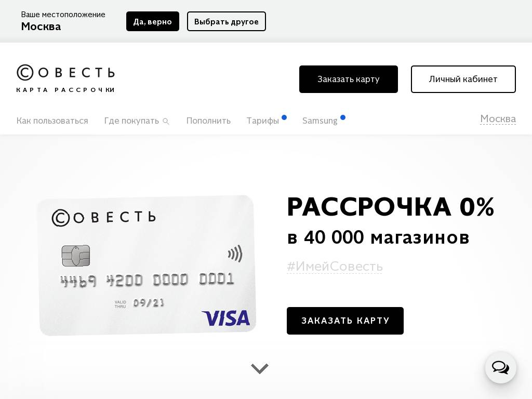Viewport: 532px width, 399px height.
Task: Go to the Пополнить section
Action: [x=208, y=121]
